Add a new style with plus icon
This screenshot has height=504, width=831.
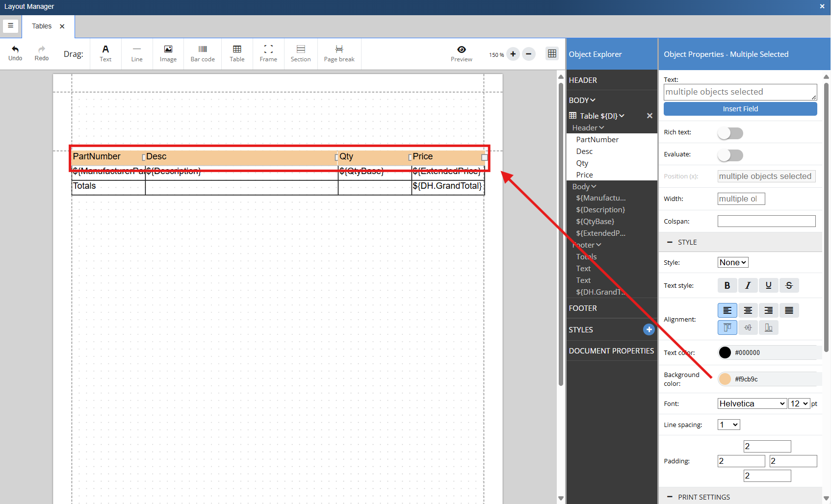(x=649, y=329)
